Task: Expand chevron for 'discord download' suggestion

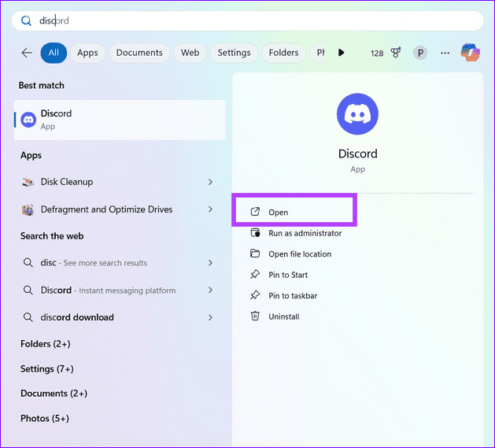Action: [x=210, y=317]
